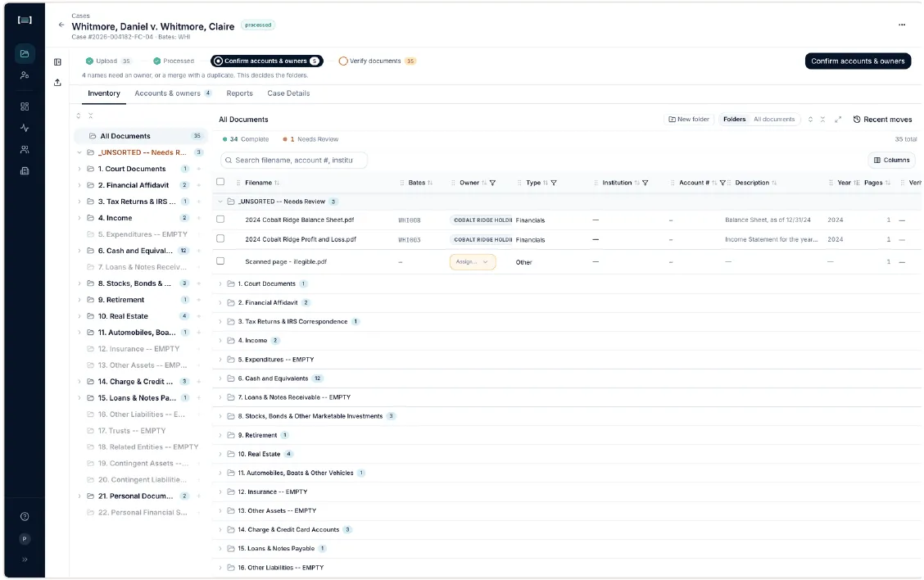Click the dark Confirm accounts & owners button
Screen dimensions: 924x580
858,61
